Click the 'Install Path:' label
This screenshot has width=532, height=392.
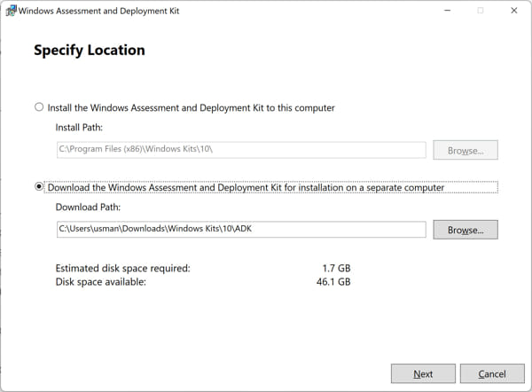coord(79,128)
